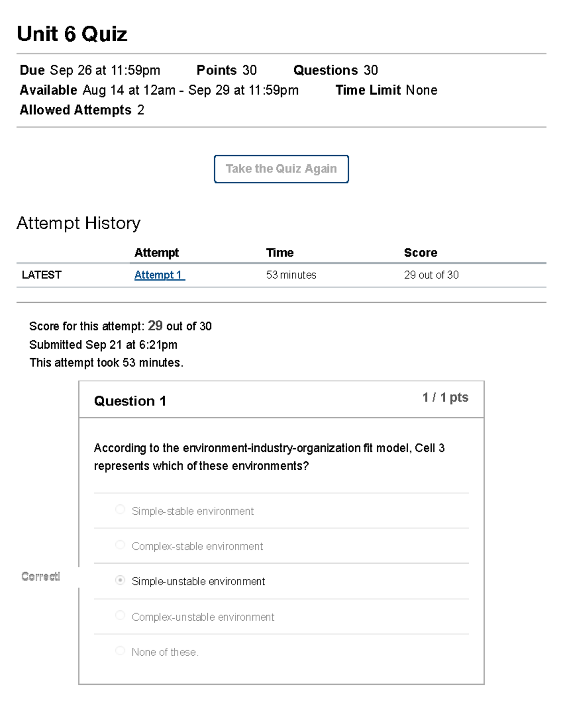The height and width of the screenshot is (728, 563).
Task: Click the "Submitted Sep 21 at 6:21pm" text
Action: (x=103, y=345)
